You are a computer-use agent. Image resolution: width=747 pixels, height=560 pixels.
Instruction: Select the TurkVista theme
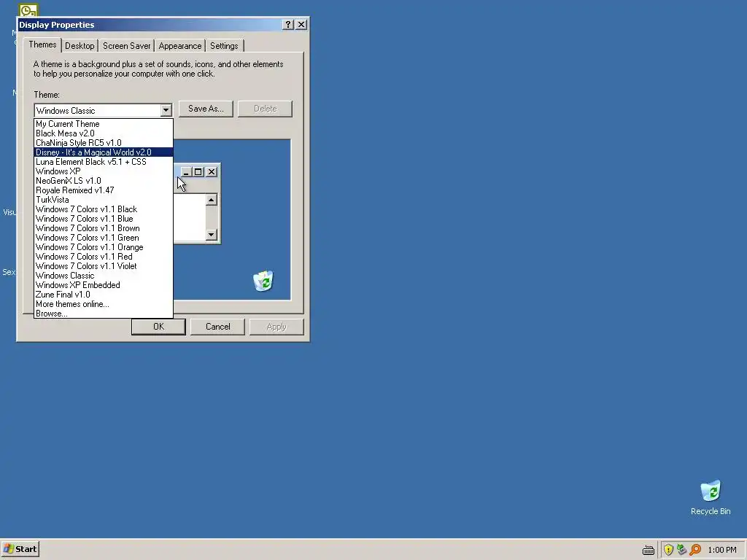[x=104, y=200]
